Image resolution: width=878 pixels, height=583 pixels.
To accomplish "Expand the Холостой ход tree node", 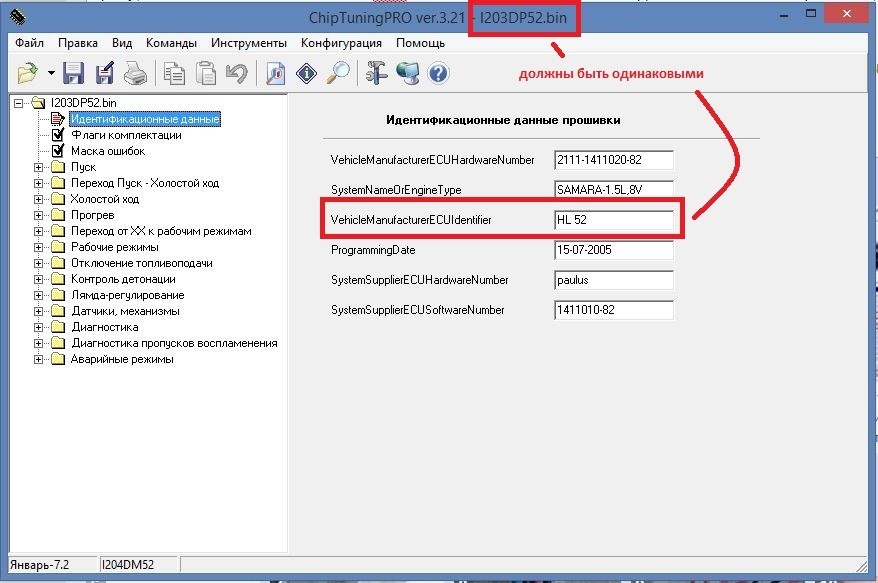I will [39, 199].
